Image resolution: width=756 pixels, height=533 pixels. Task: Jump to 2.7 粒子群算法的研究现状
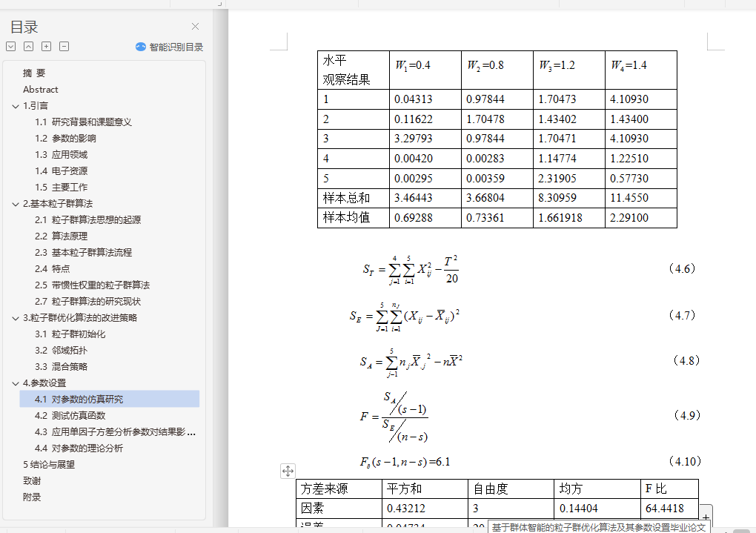pos(87,302)
